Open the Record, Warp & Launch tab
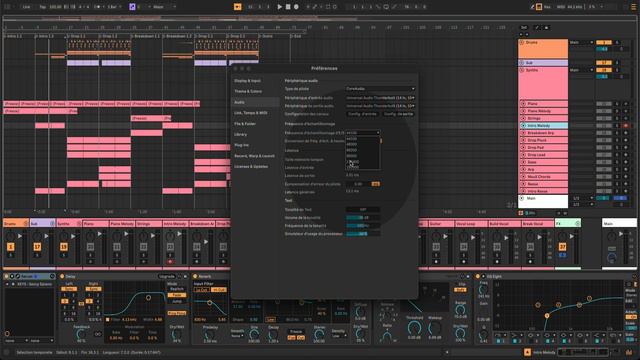 point(254,156)
